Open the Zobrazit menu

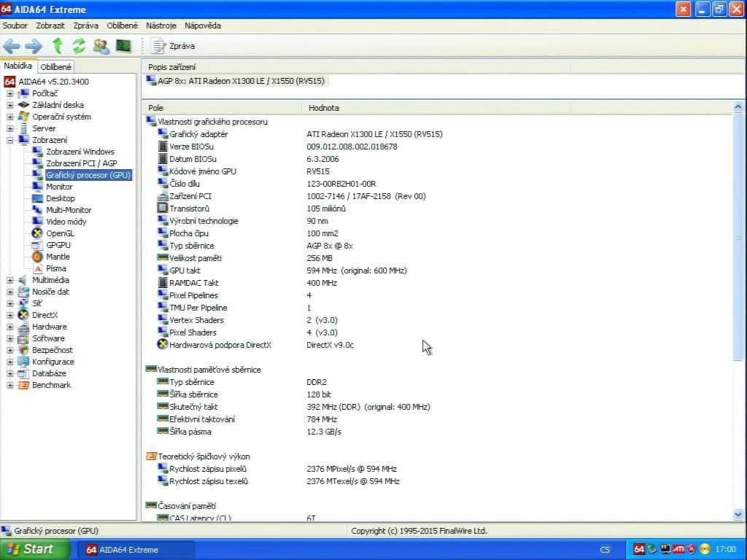(50, 26)
